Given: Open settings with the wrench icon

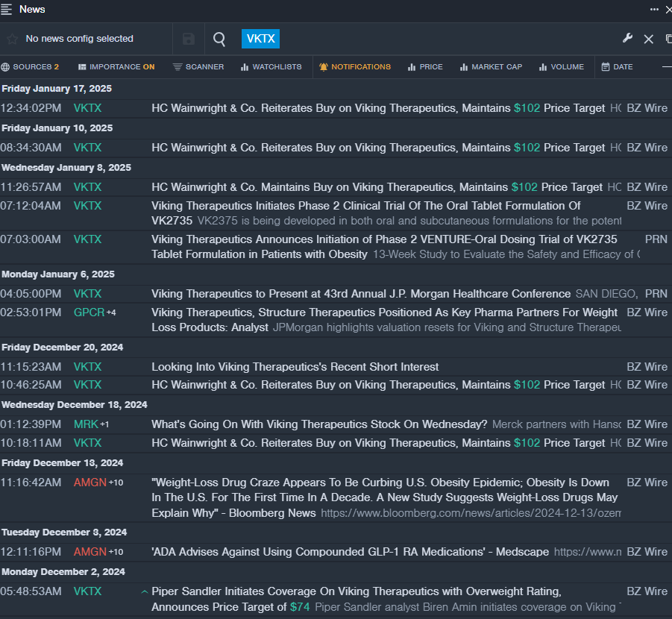Looking at the screenshot, I should pos(627,39).
